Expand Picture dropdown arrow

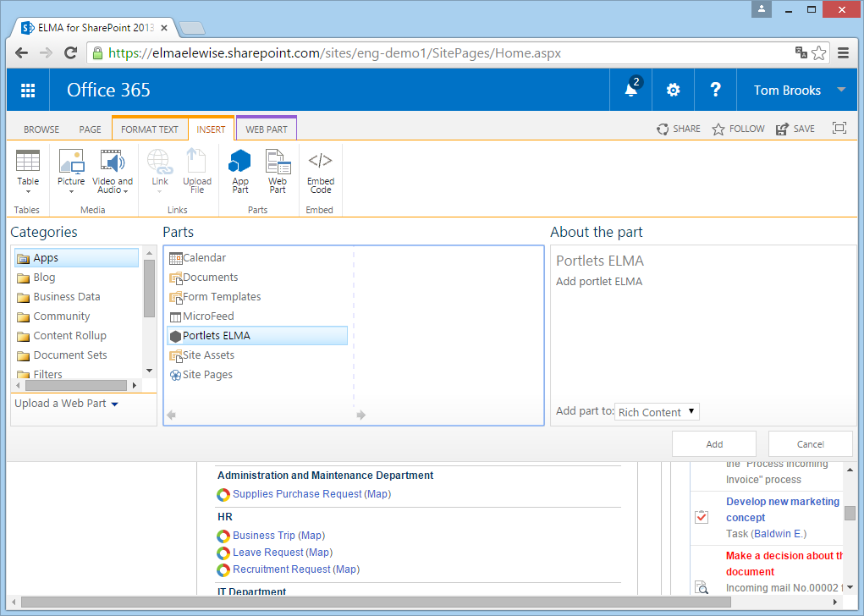pos(71,192)
